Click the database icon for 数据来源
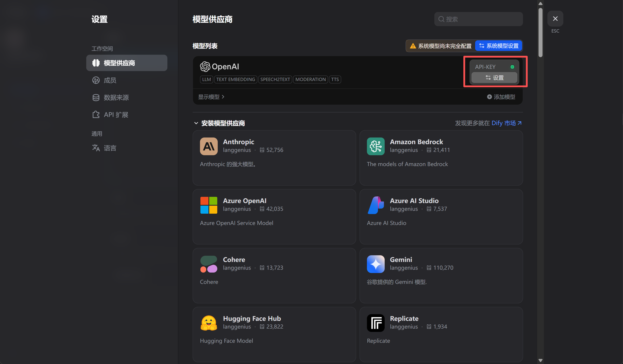623x364 pixels. point(96,98)
